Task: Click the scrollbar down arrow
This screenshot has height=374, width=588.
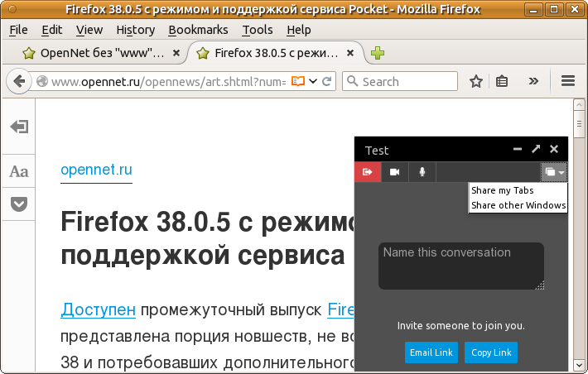Action: click(x=579, y=364)
